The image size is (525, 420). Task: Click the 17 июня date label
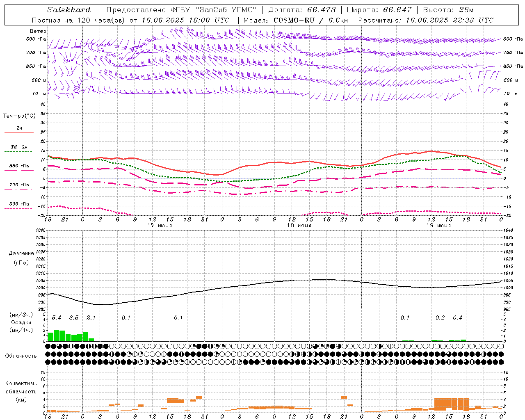[x=160, y=226]
